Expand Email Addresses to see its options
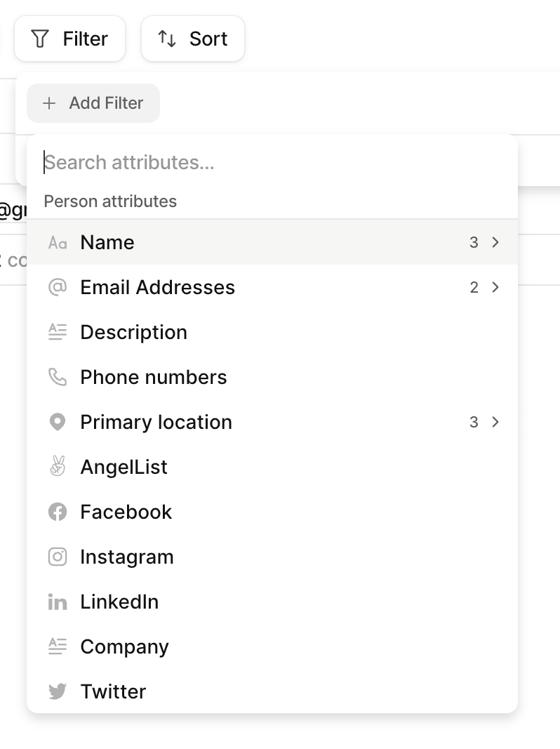 [495, 287]
